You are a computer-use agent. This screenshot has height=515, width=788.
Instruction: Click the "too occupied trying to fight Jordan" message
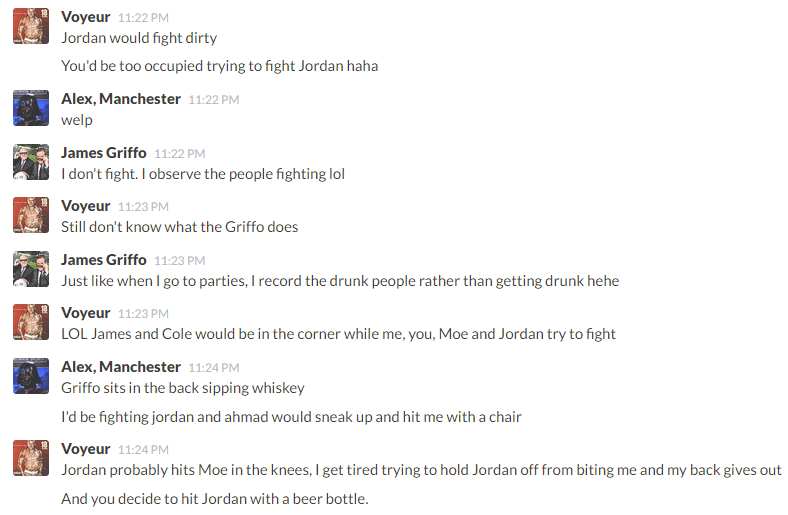[219, 66]
